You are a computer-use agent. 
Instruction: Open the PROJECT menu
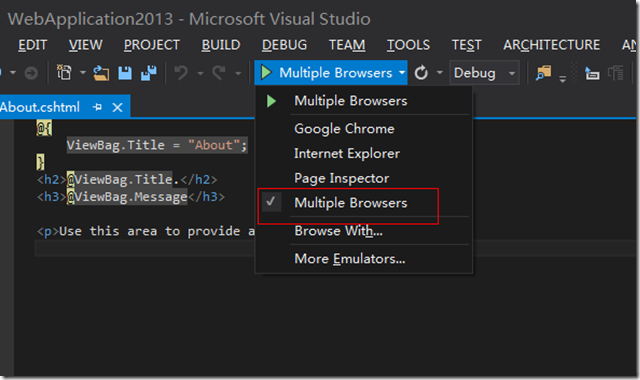tap(151, 44)
